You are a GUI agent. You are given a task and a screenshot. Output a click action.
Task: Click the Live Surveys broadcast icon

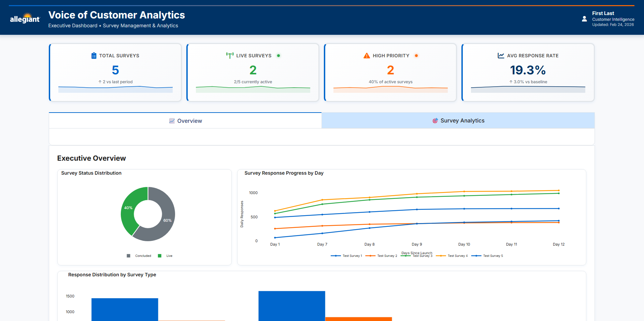230,55
